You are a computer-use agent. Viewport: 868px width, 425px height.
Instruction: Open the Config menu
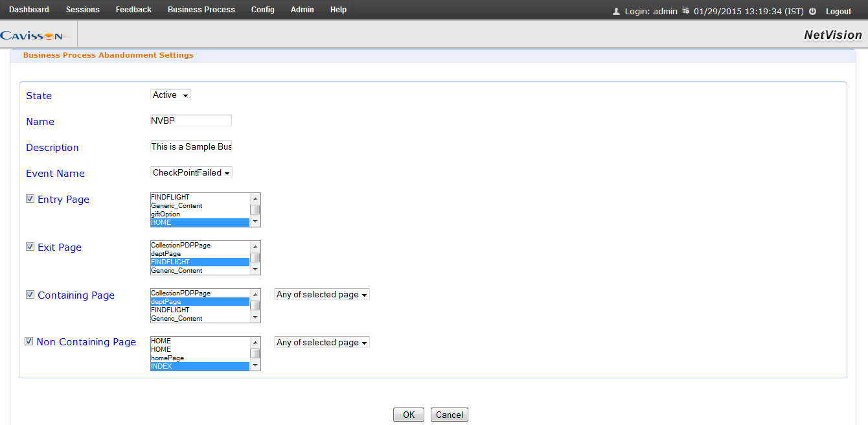pos(263,10)
